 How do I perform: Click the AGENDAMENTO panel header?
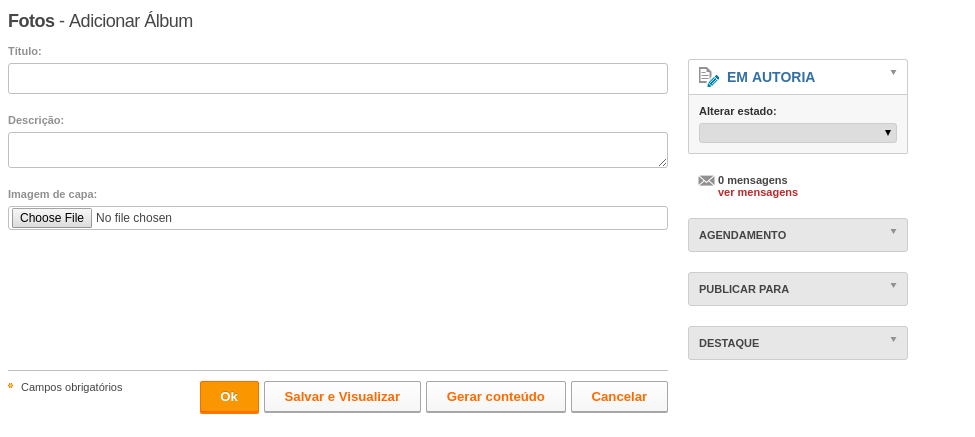click(798, 235)
